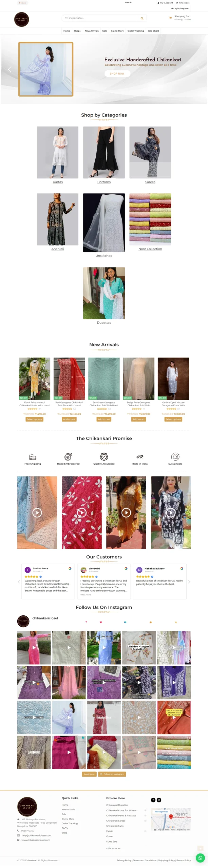Image resolution: width=208 pixels, height=868 pixels.
Task: Open the shopping cart icon
Action: point(170,18)
